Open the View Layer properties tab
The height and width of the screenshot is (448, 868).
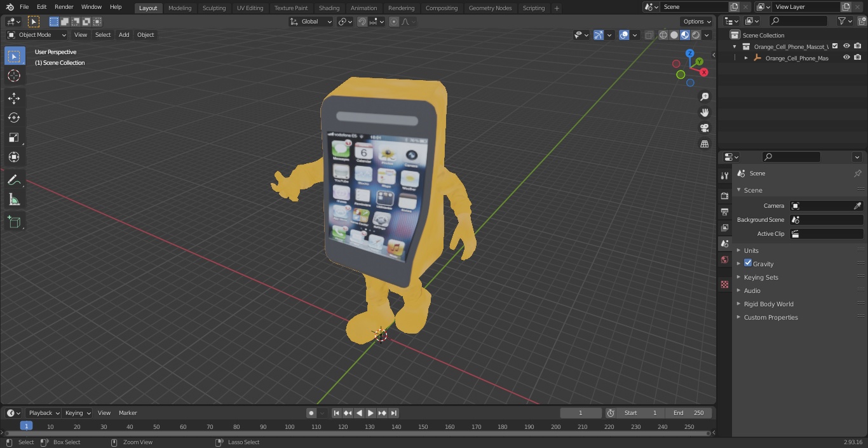coord(724,227)
